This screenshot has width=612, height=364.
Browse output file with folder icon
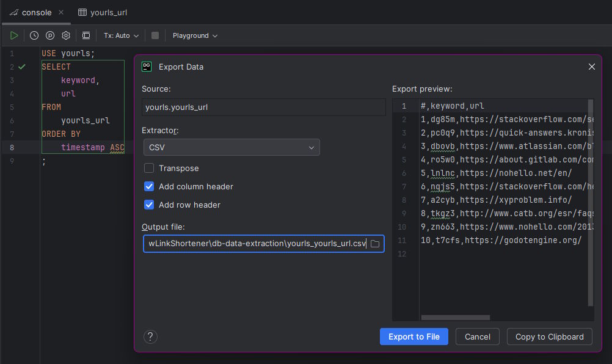[375, 244]
